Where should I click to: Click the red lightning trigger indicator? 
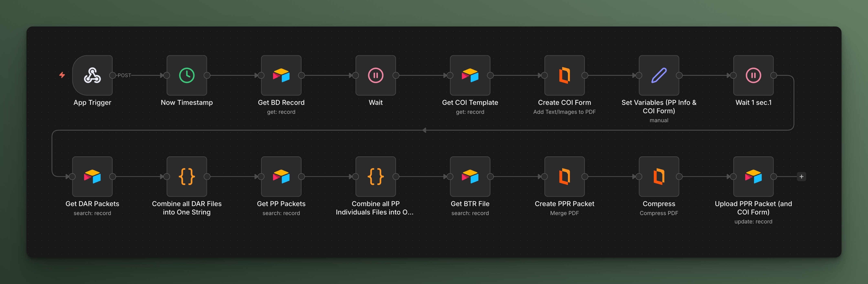[x=62, y=75]
